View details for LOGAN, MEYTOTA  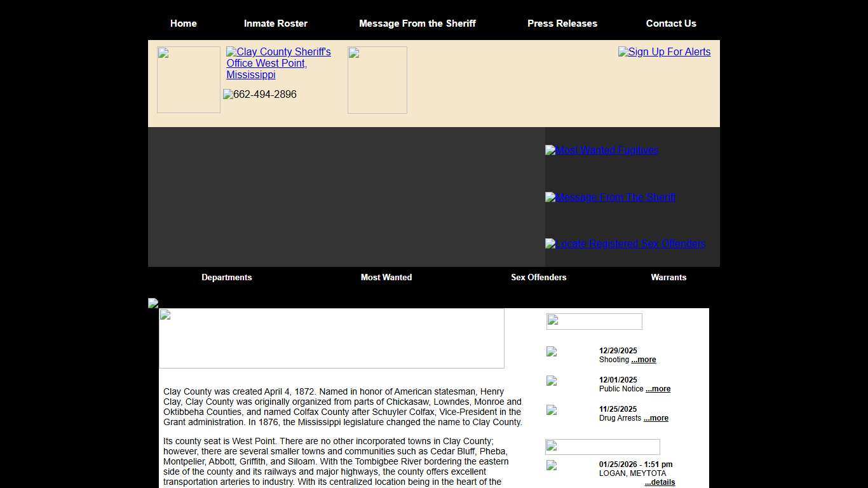click(x=660, y=482)
